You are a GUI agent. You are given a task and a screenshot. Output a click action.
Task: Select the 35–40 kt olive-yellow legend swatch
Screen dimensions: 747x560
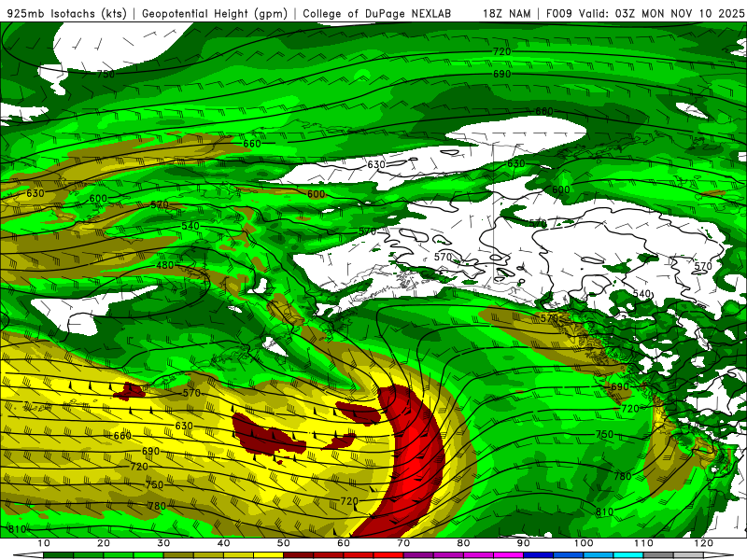(208, 555)
